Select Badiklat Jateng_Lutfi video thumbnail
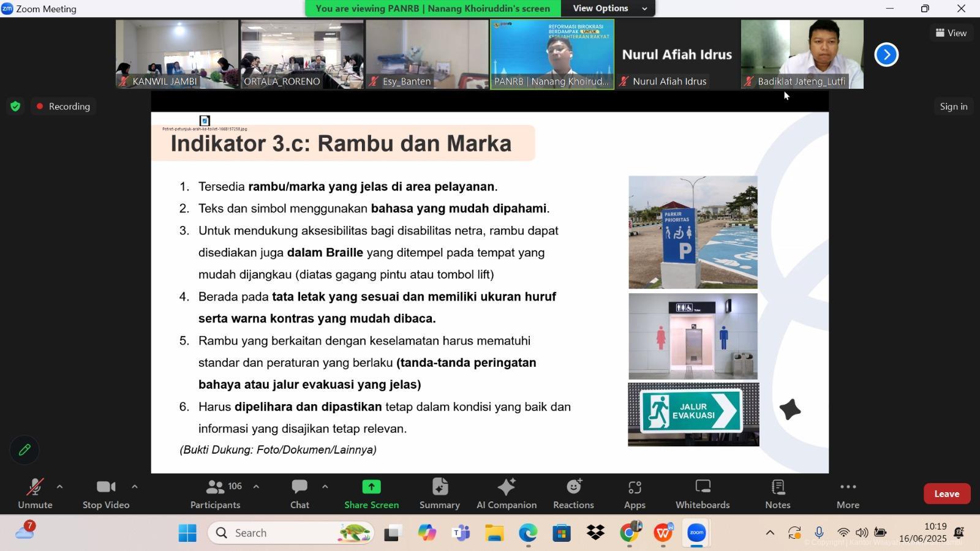The image size is (980, 551). pyautogui.click(x=802, y=54)
